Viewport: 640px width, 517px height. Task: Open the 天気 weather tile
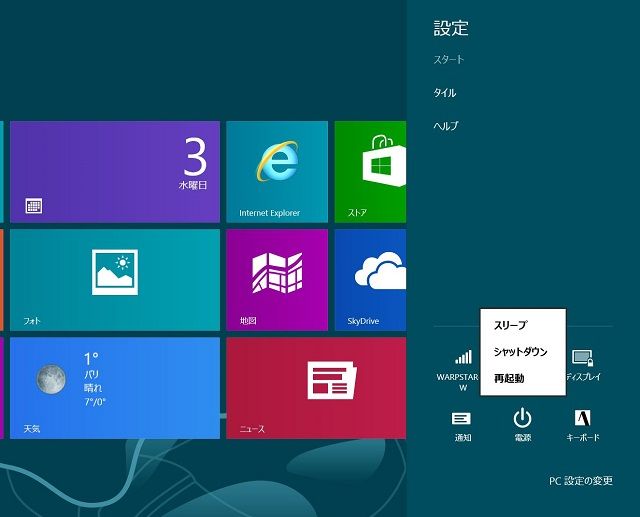coord(115,388)
